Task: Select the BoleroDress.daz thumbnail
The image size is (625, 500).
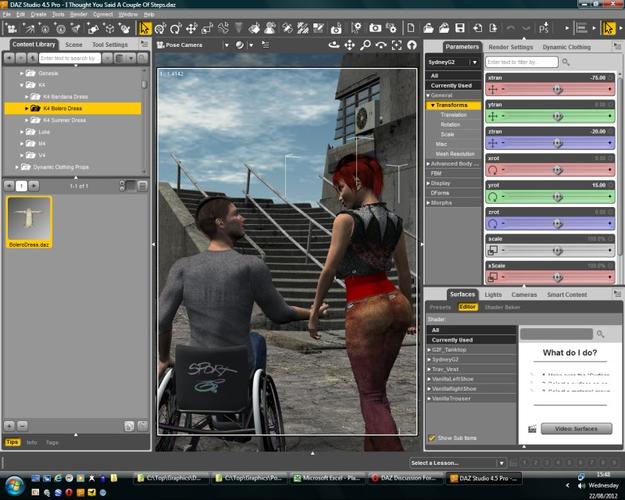Action: click(x=29, y=218)
